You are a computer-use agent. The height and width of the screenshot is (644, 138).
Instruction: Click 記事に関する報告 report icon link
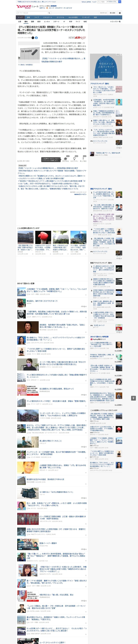[23, 161]
